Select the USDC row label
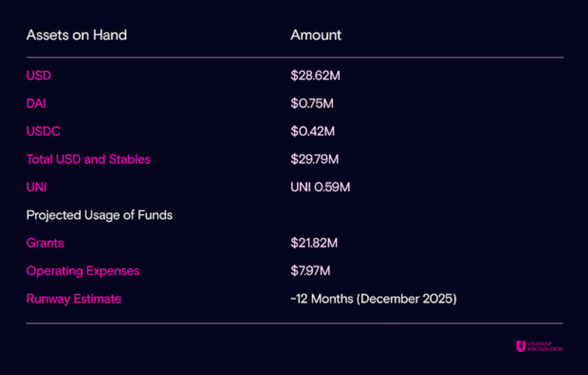This screenshot has width=588, height=375. coord(43,131)
